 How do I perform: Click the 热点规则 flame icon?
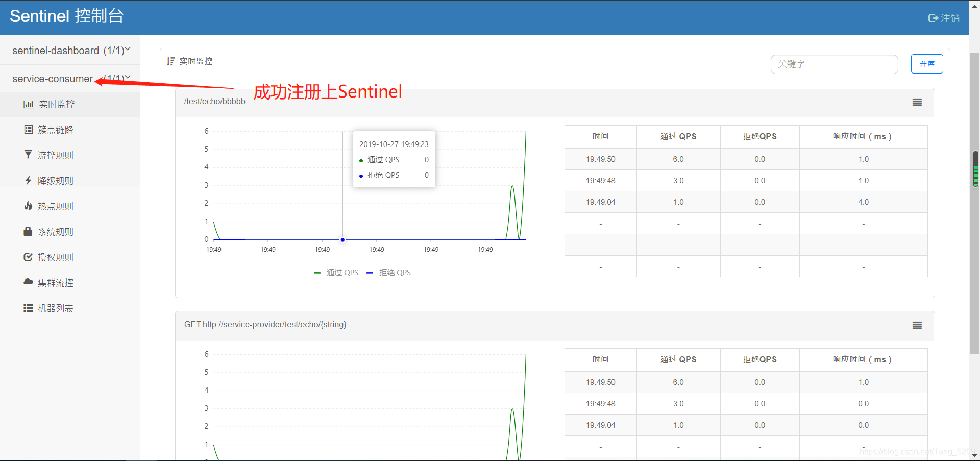[x=28, y=206]
